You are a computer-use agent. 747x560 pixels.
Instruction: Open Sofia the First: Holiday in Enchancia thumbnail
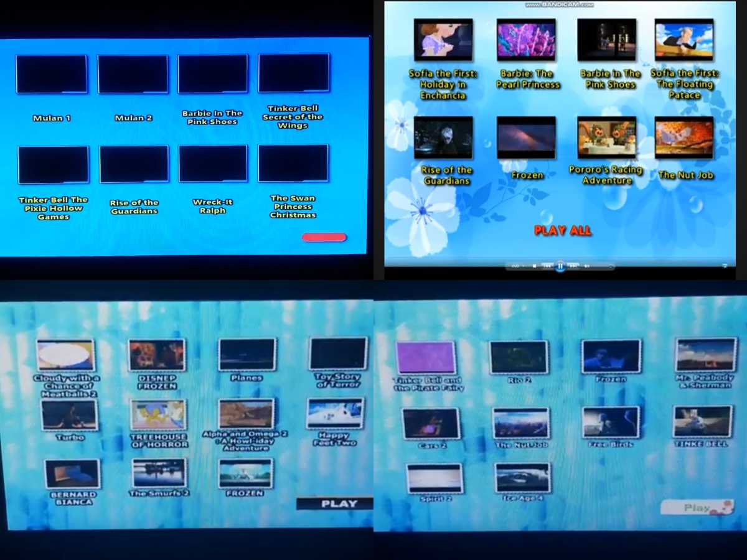[x=443, y=39]
